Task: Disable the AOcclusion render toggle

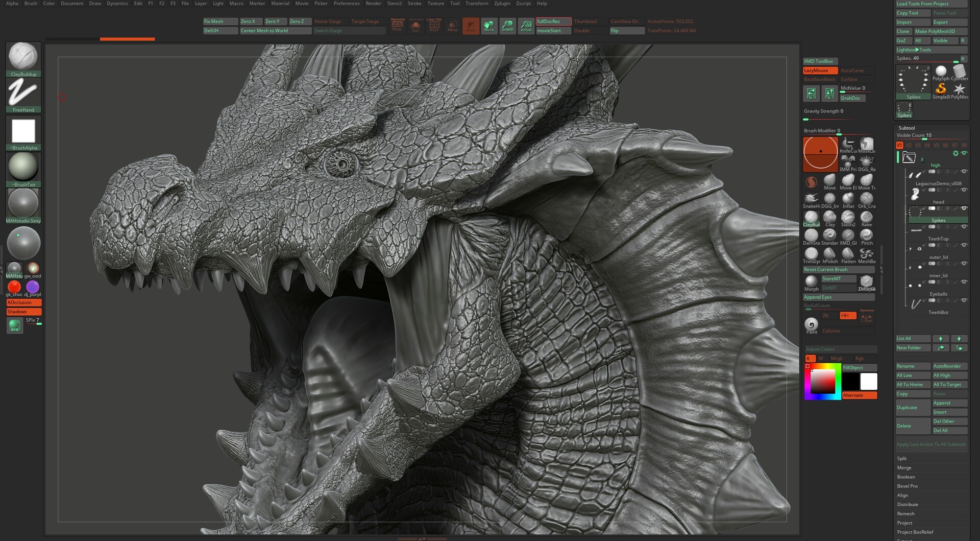Action: [23, 302]
